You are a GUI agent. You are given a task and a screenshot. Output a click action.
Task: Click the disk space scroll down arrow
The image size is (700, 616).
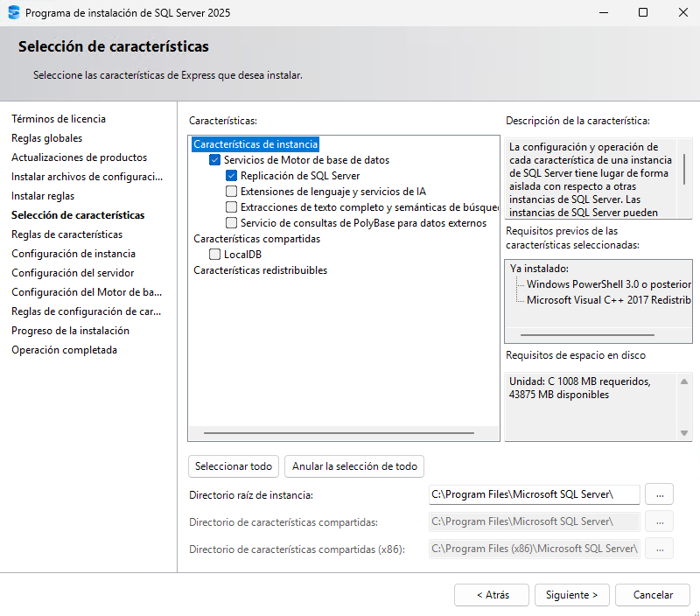click(x=684, y=433)
